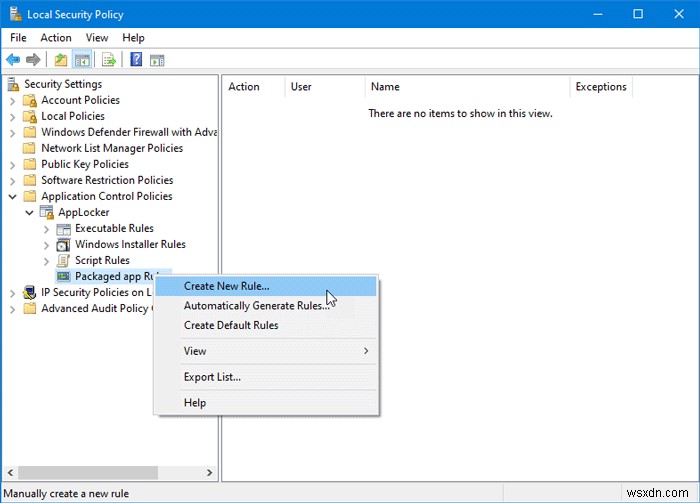Open Help via the question mark toolbar icon
This screenshot has width=700, height=503.
[x=136, y=59]
